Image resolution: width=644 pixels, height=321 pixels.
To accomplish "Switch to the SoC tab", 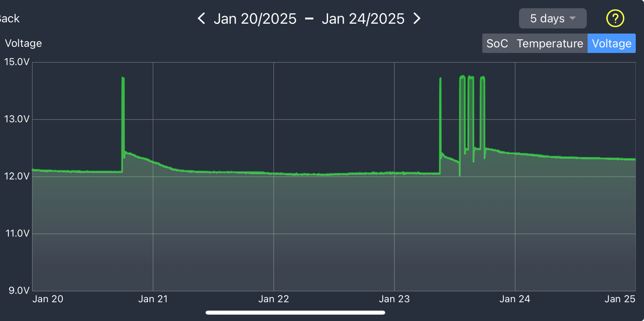I will pos(497,43).
